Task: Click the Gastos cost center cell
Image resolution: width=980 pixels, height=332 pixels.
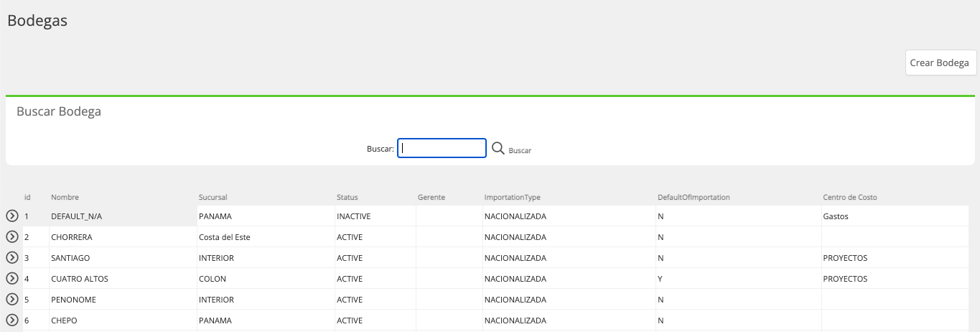Action: 895,216
